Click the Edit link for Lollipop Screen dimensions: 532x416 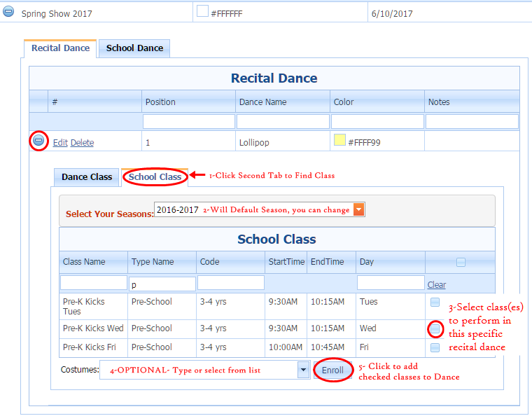[x=60, y=142]
